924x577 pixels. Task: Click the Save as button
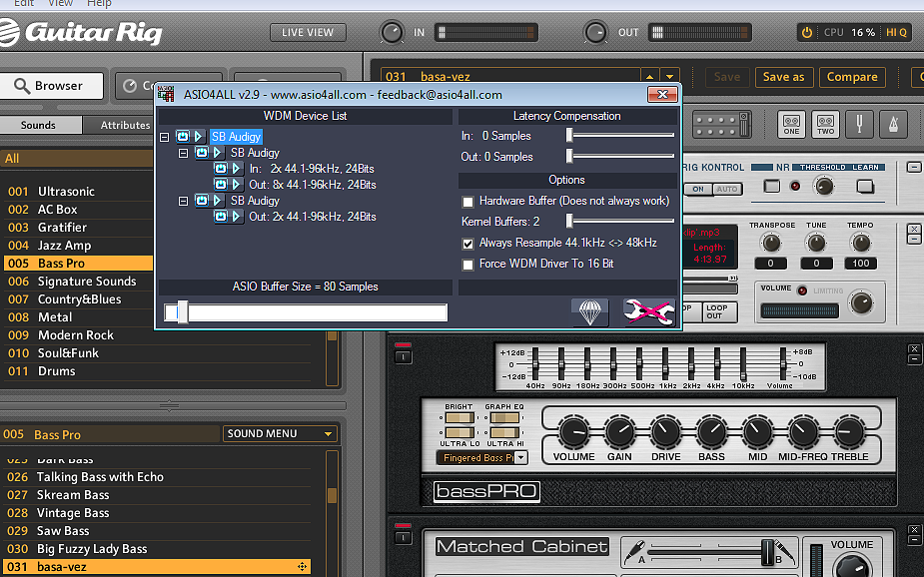(x=784, y=77)
